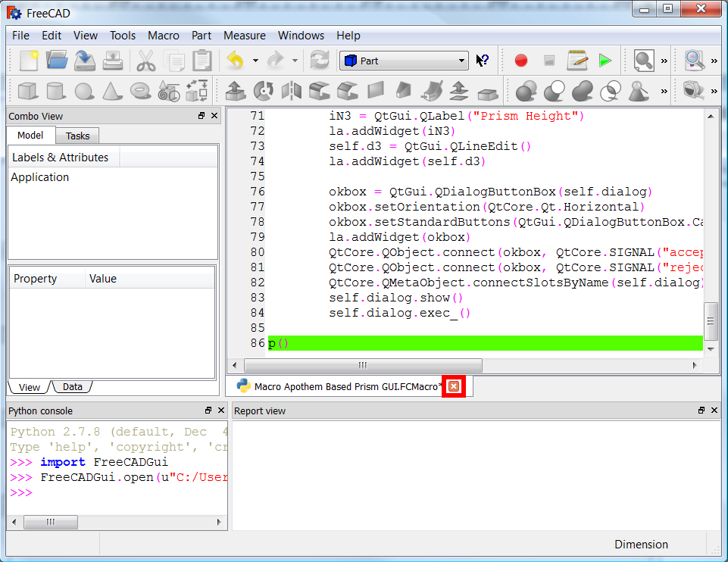Select the View tab of the property panel

point(30,387)
